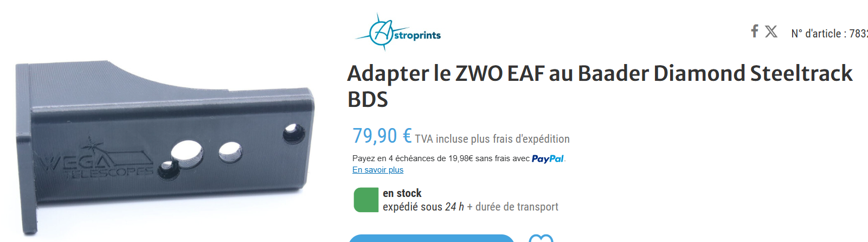Screen dimensions: 868x242
Task: Click the 79,90 € price
Action: point(382,136)
